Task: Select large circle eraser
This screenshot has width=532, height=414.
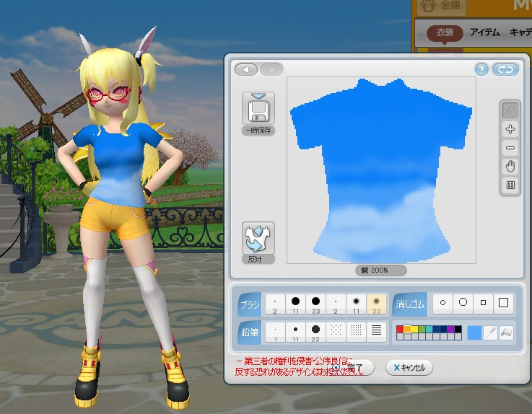Action: click(x=463, y=303)
